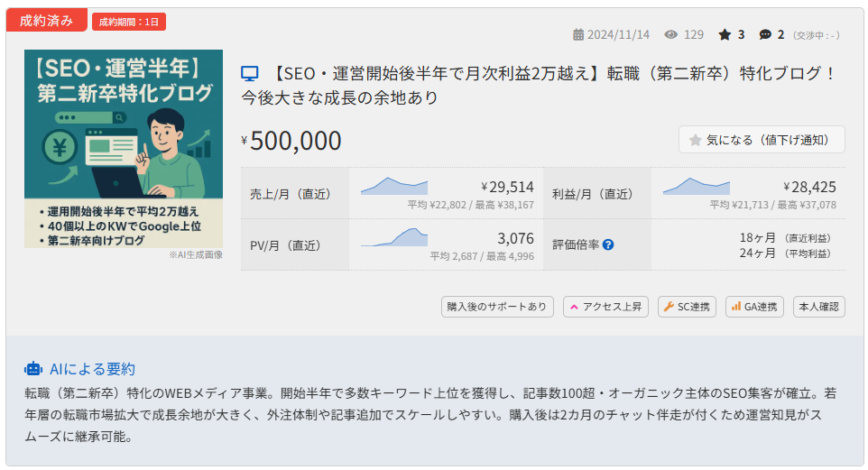Click the 成約期間：1日 badge
The height and width of the screenshot is (470, 868).
click(x=129, y=22)
